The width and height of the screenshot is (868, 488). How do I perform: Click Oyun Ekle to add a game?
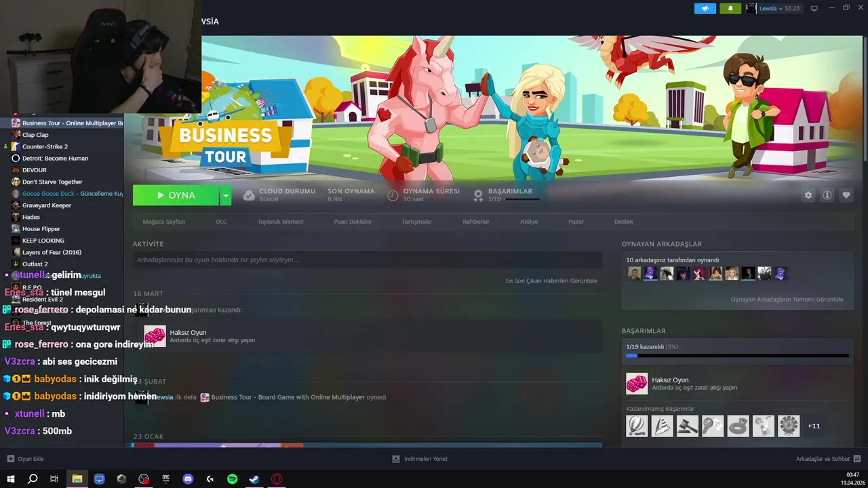26,459
